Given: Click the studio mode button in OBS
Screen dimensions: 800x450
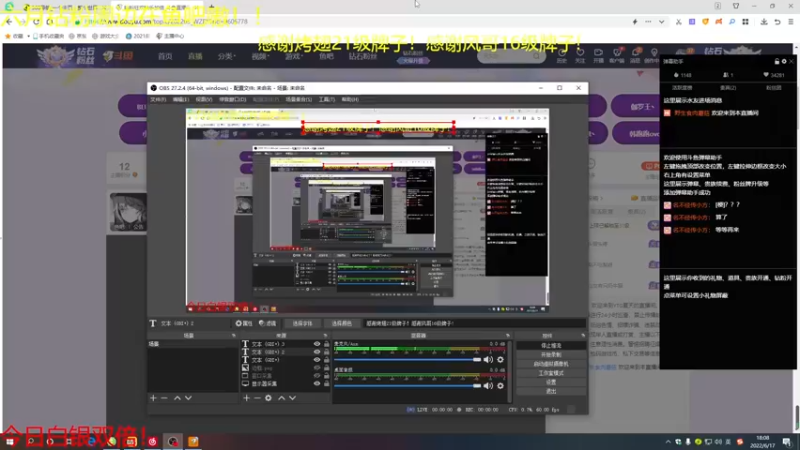Looking at the screenshot, I should coord(551,373).
